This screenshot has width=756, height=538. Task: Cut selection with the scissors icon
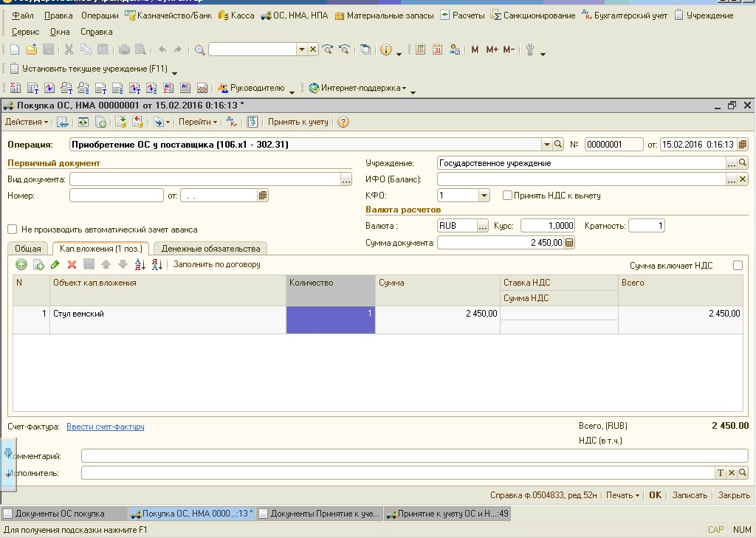69,49
